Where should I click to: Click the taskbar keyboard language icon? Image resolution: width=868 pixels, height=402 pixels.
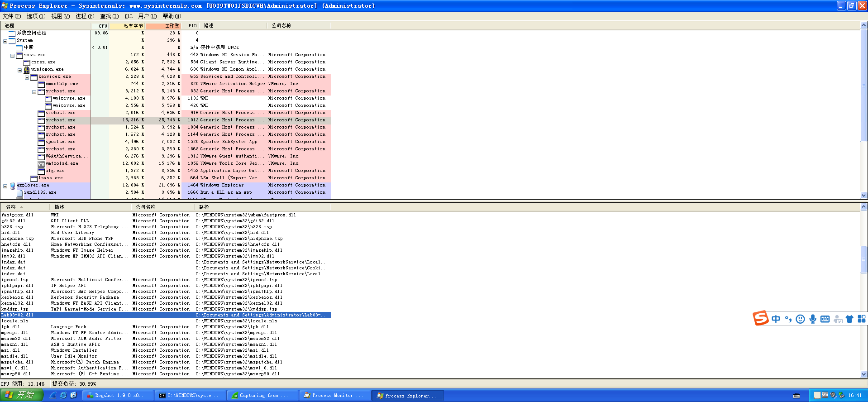click(796, 396)
